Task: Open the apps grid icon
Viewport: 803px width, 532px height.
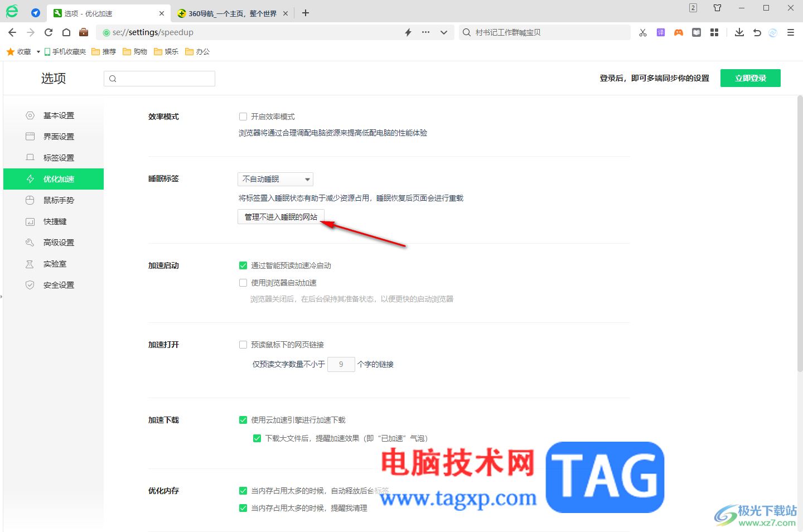Action: pyautogui.click(x=714, y=32)
